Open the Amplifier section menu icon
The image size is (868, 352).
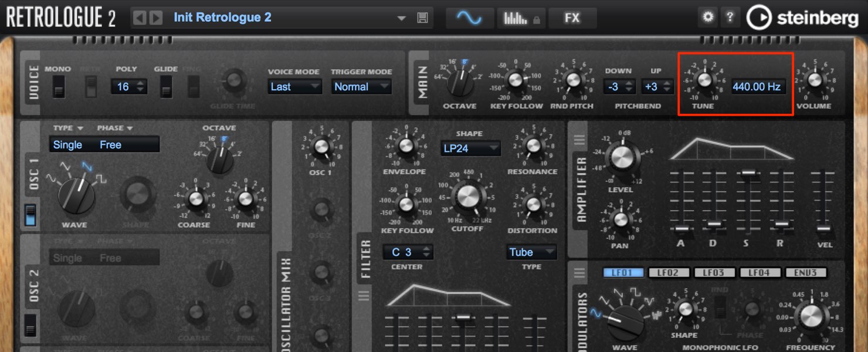579,141
